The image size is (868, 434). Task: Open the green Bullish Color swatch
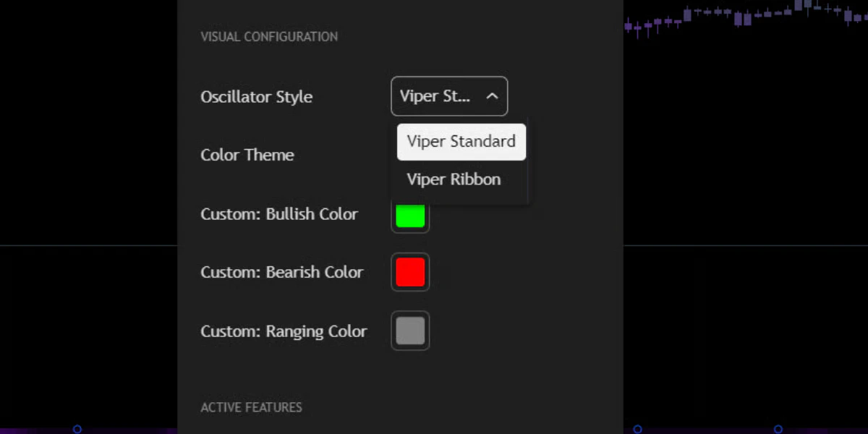click(x=410, y=217)
